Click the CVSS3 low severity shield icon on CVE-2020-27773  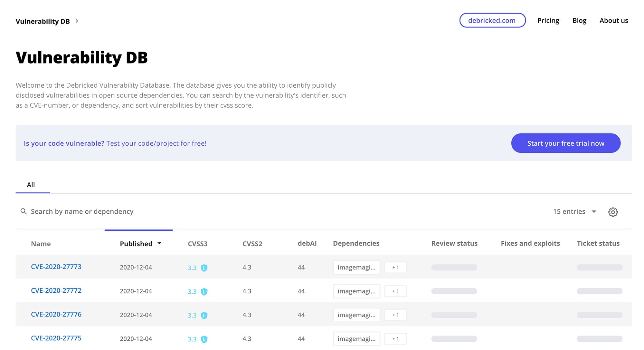(204, 267)
